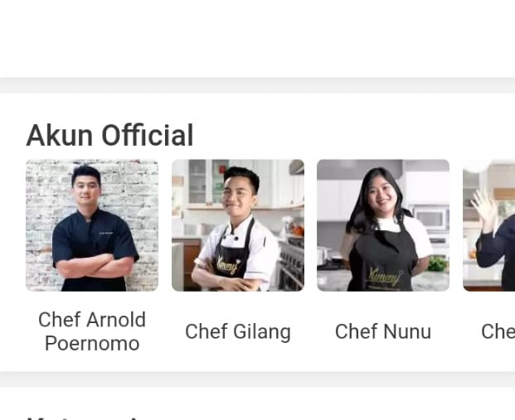515x420 pixels.
Task: Open Chef Gilang's profile photo
Action: pyautogui.click(x=238, y=225)
